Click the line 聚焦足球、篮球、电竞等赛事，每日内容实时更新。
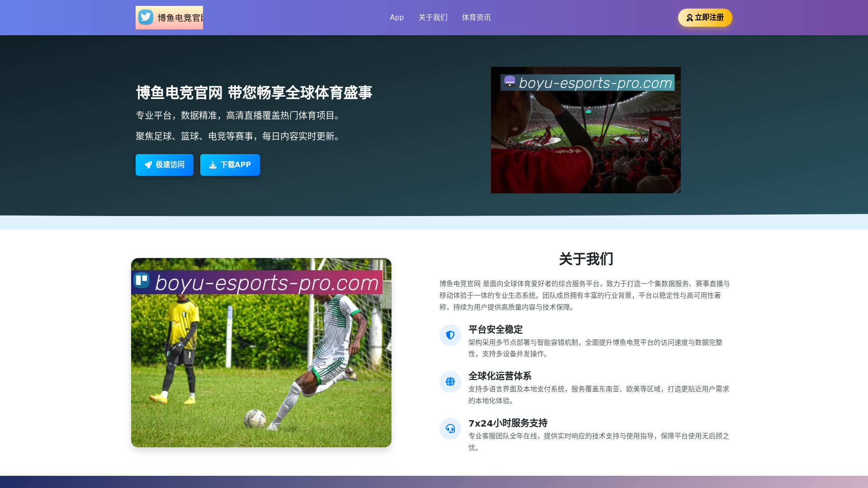 click(x=240, y=136)
